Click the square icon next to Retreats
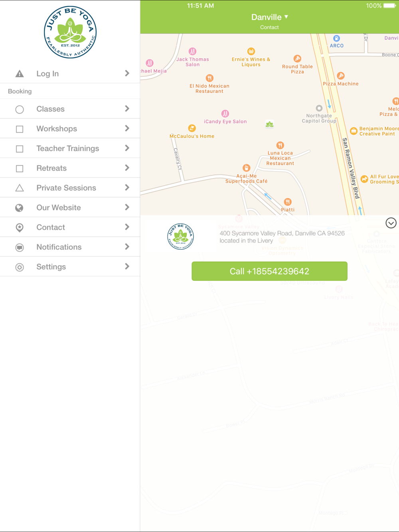 point(20,169)
